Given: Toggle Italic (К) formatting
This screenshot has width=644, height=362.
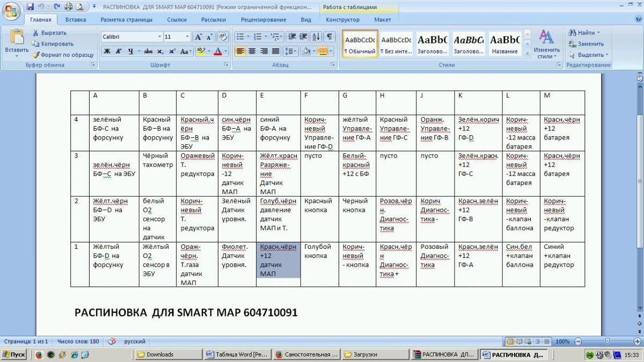Looking at the screenshot, I should [118, 51].
